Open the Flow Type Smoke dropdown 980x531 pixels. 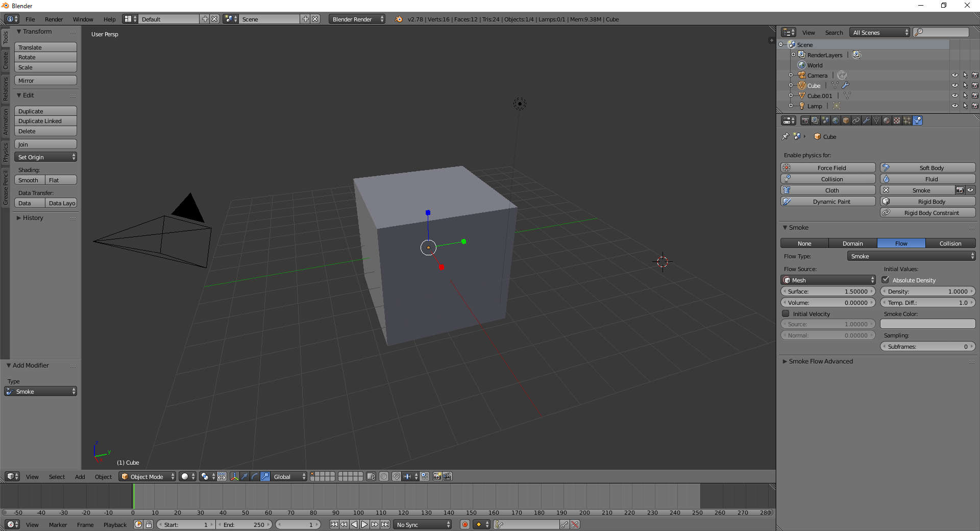coord(911,256)
